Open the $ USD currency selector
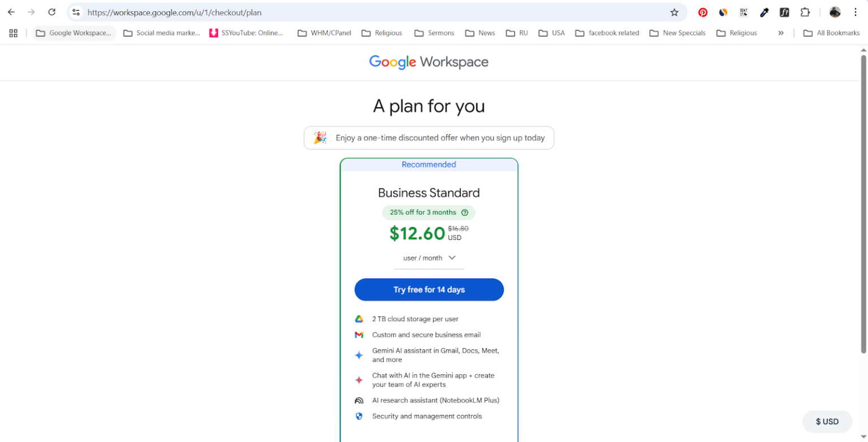Image resolution: width=868 pixels, height=442 pixels. click(x=827, y=421)
